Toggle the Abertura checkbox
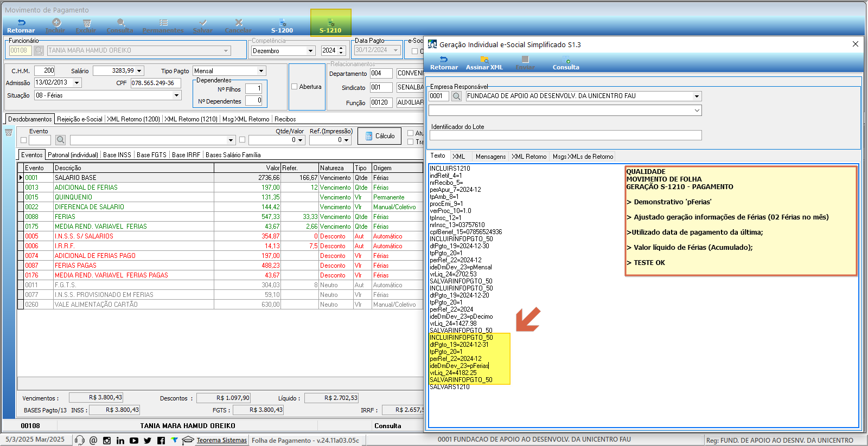The width and height of the screenshot is (868, 446). click(x=295, y=86)
